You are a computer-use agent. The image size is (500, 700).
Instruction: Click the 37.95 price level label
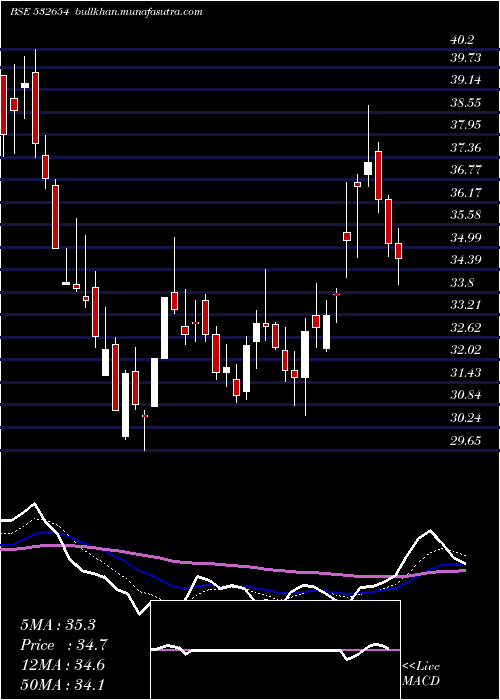(x=465, y=124)
